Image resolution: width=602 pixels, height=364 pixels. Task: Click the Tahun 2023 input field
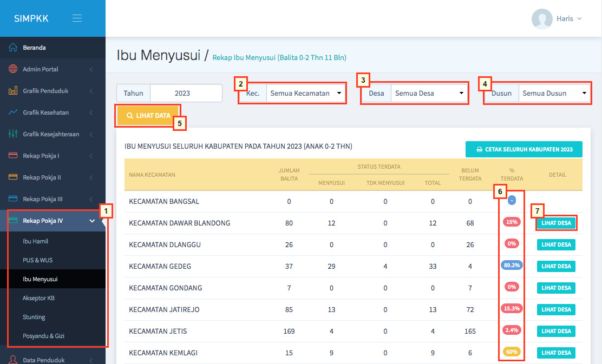(x=186, y=93)
